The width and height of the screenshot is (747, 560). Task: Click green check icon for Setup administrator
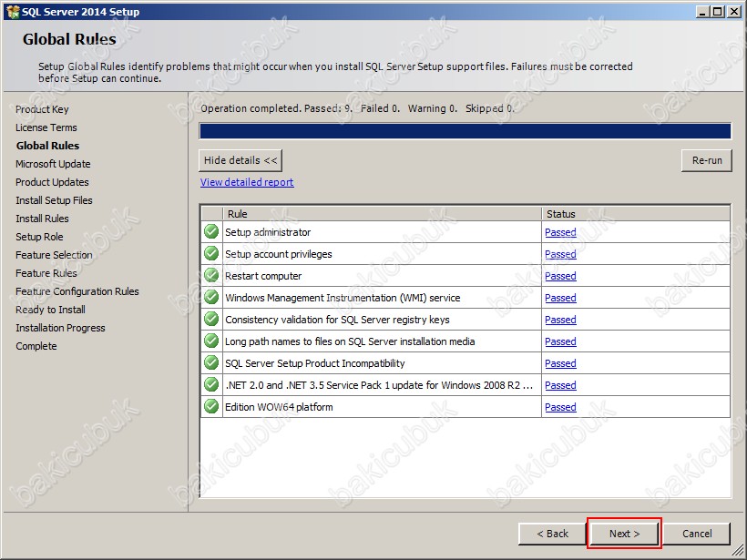[x=211, y=232]
